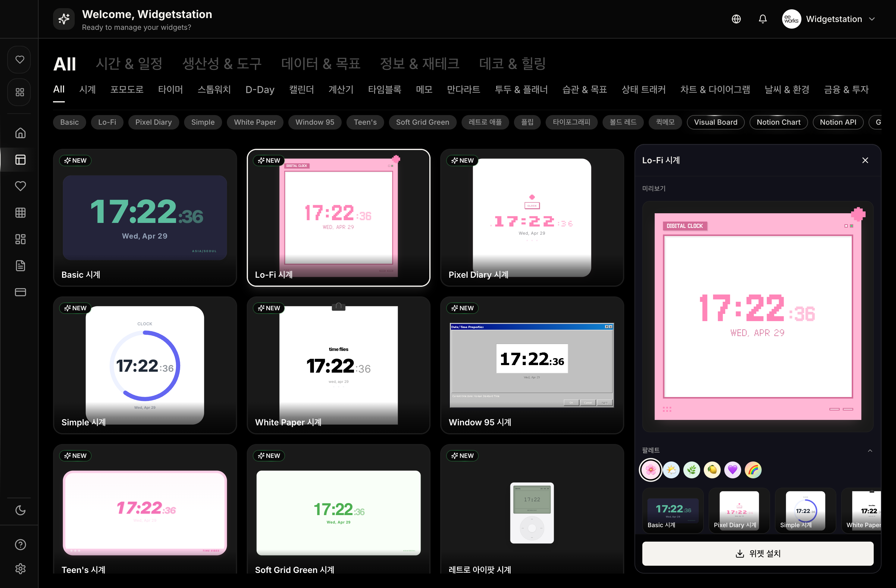
Task: Switch to the 데이터 & 목표 category
Action: click(x=321, y=64)
